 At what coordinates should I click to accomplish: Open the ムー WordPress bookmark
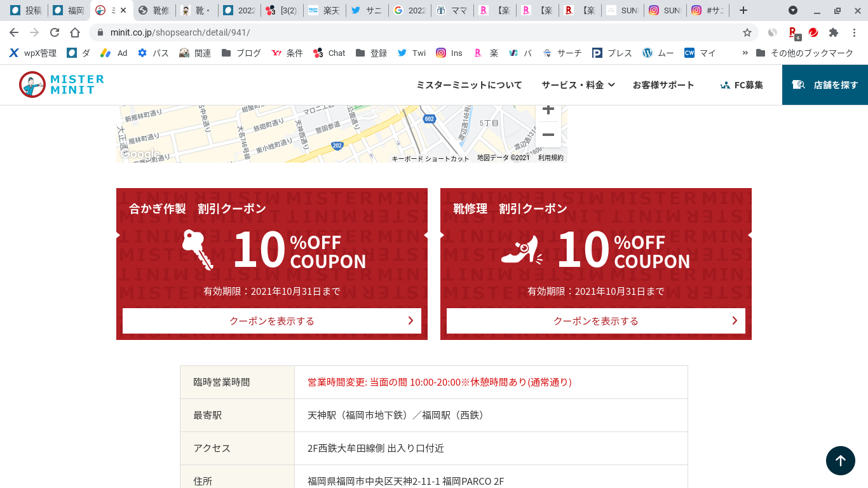[x=658, y=53]
